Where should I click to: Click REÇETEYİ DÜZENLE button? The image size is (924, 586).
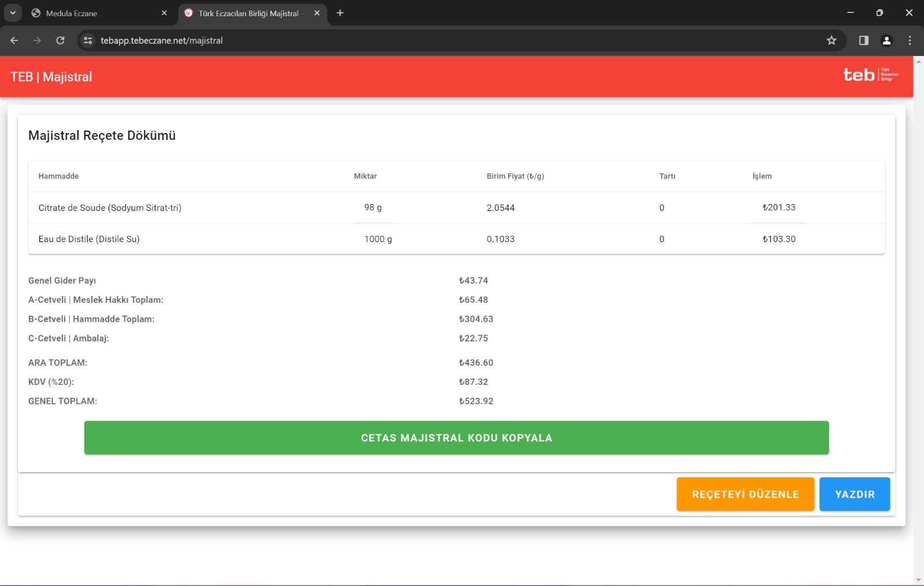(x=745, y=494)
